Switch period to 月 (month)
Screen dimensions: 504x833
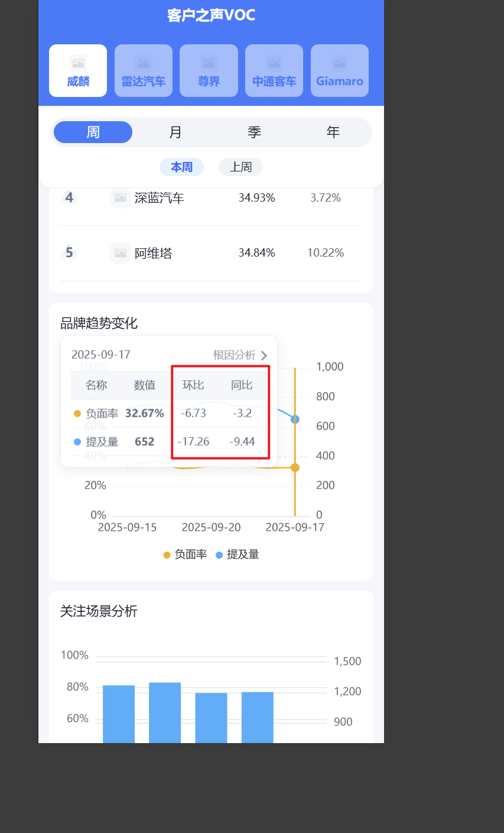point(175,132)
